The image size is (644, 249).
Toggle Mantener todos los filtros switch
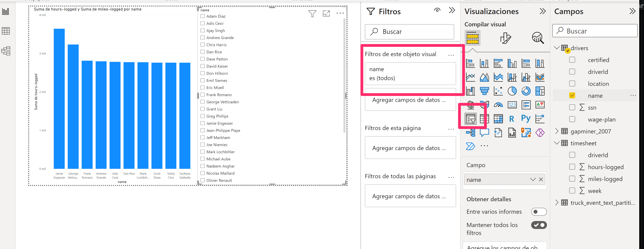pyautogui.click(x=539, y=225)
